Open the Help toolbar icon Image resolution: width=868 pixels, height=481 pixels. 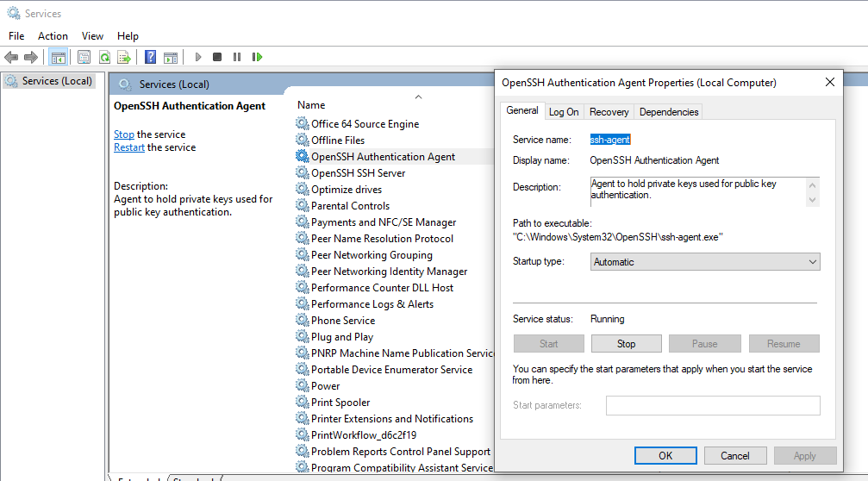(x=150, y=57)
